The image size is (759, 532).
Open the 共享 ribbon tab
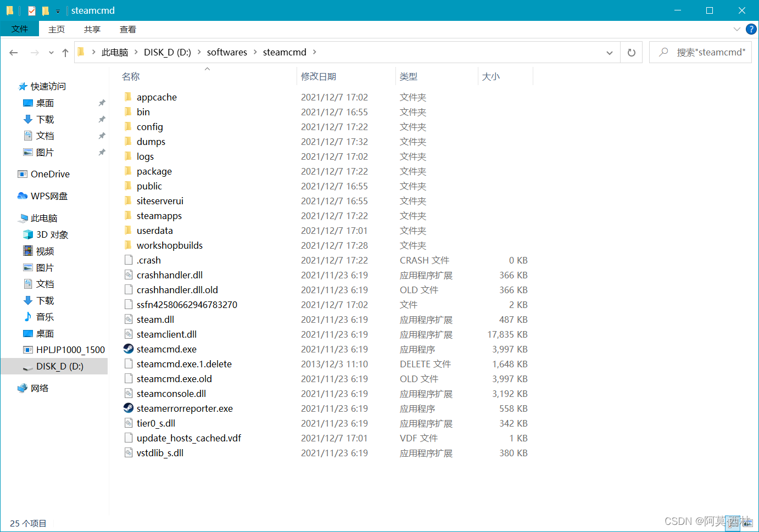point(92,29)
